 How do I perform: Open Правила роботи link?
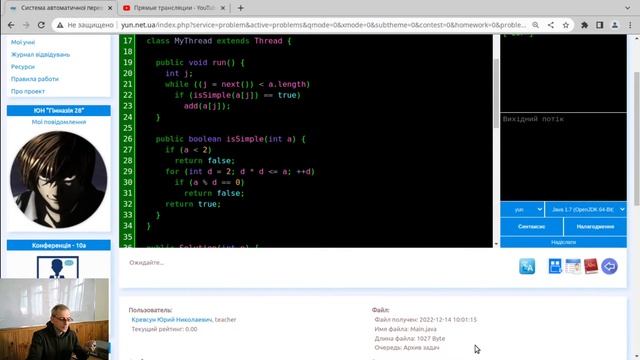tap(35, 79)
